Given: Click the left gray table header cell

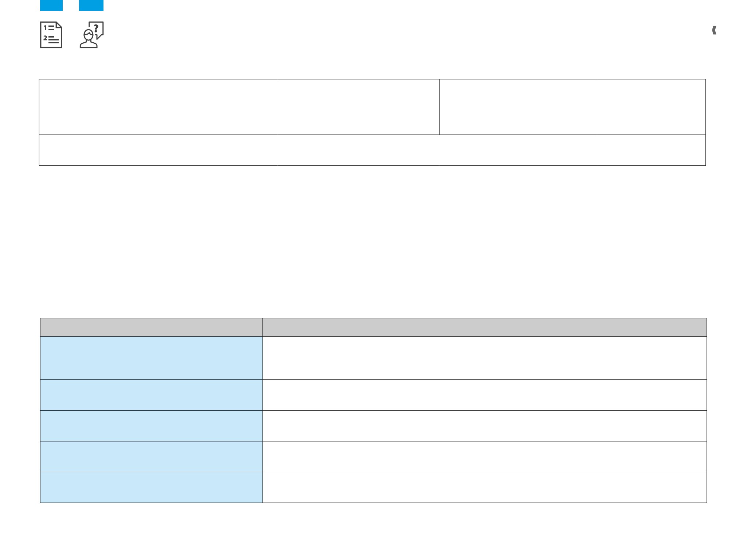Looking at the screenshot, I should tap(151, 327).
